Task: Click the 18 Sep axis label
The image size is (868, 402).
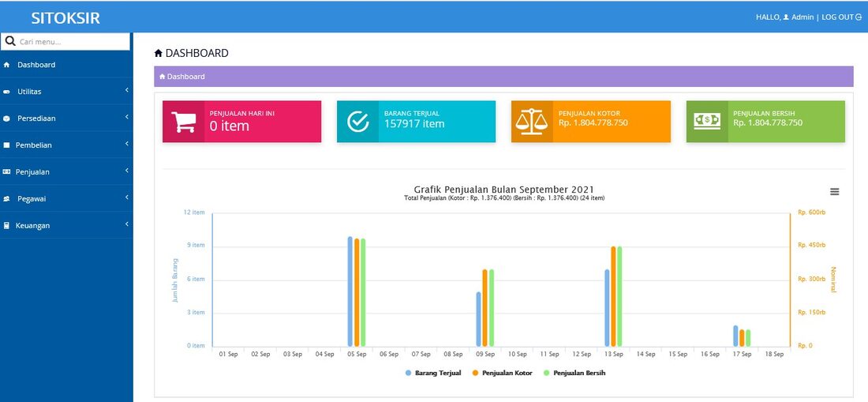Action: (x=774, y=354)
